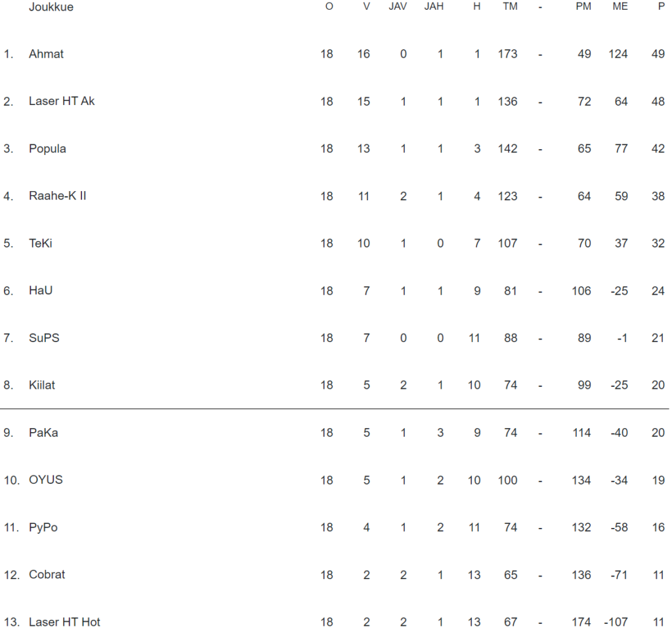Screen dimensions: 672x633
Task: Select SuPS in the standings
Action: point(44,338)
